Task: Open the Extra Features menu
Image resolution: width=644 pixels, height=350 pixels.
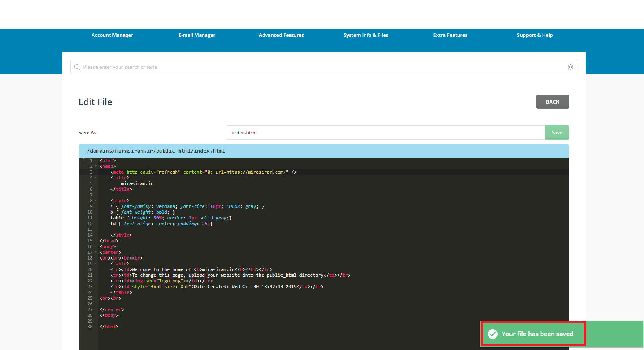Action: pos(450,35)
